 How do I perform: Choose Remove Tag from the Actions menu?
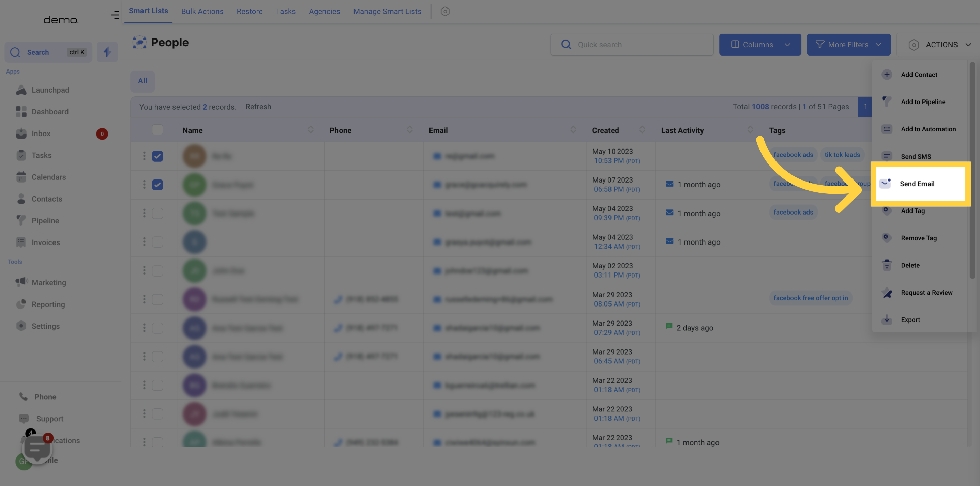click(x=919, y=238)
